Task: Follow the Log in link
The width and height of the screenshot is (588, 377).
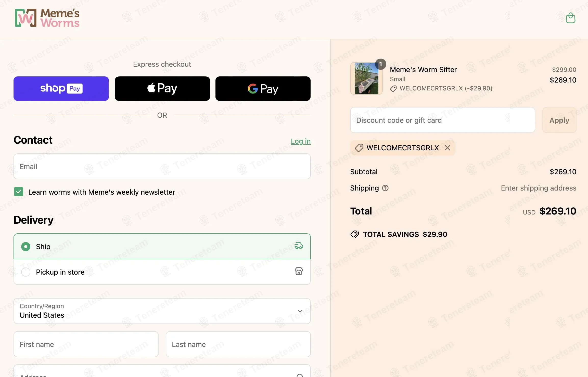Action: (x=301, y=141)
